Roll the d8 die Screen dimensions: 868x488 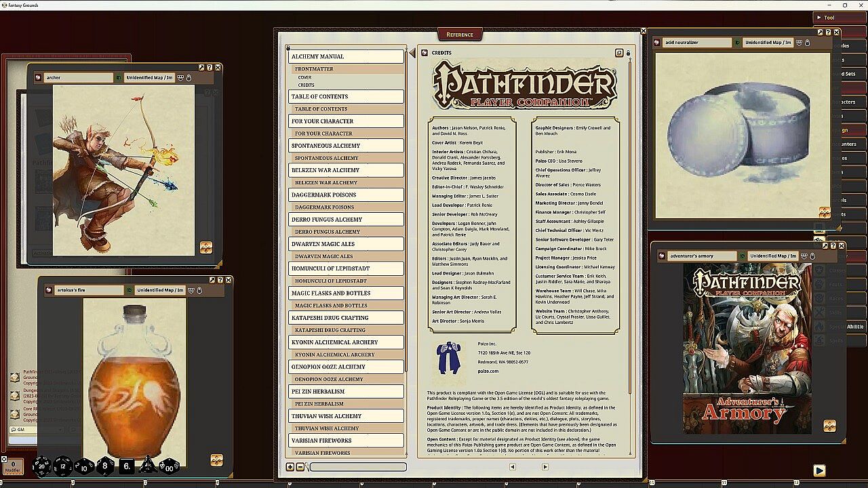coord(105,466)
